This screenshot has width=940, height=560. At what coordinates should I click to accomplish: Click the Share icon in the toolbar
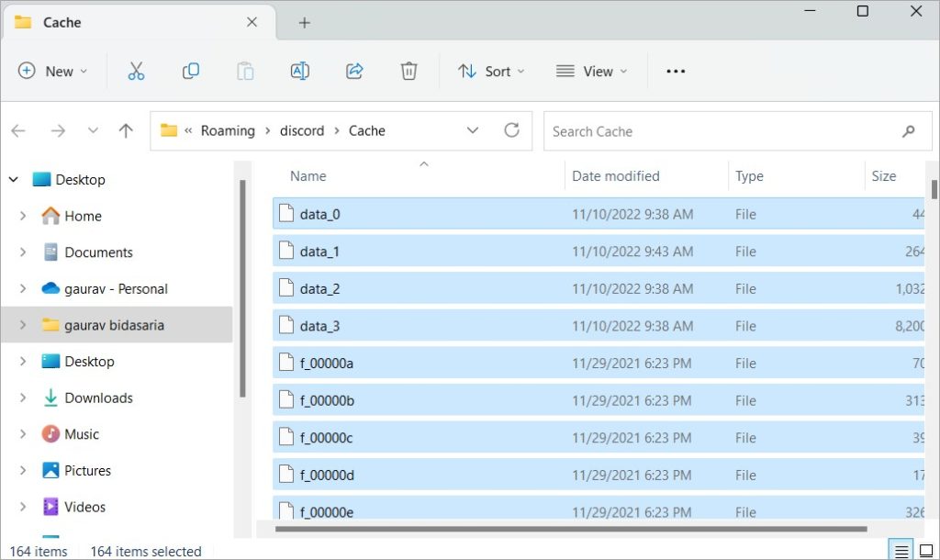click(354, 72)
